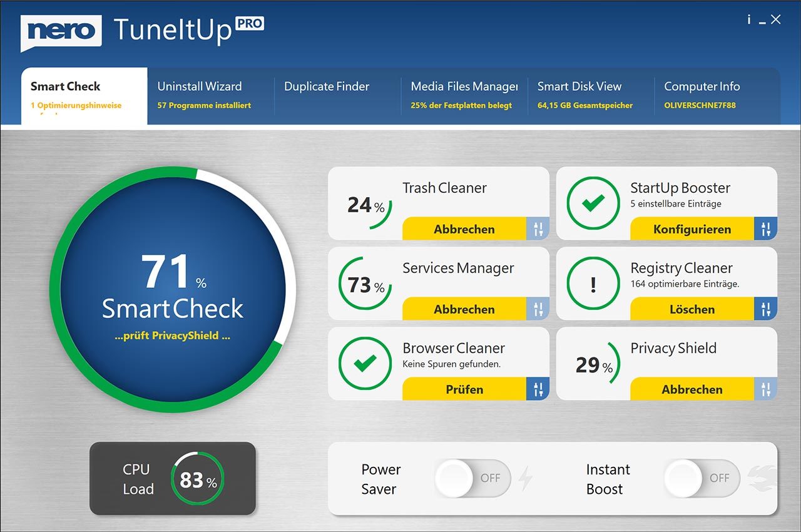
Task: Open Privacy Shield settings sliders icon
Action: 766,389
